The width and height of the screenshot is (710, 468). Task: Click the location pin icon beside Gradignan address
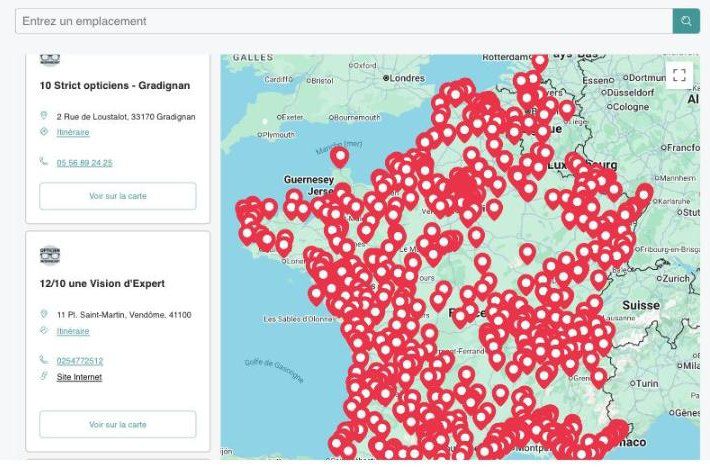point(44,115)
